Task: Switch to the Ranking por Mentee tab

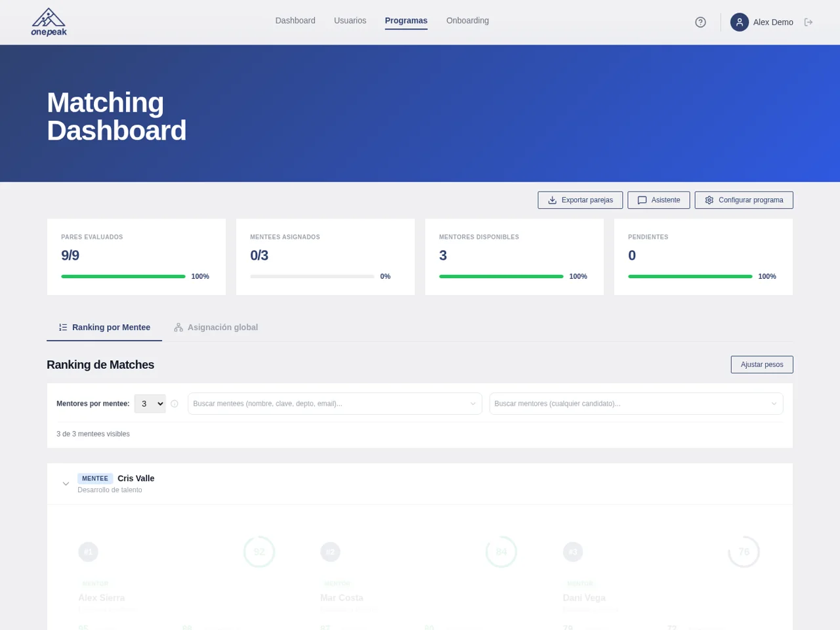Action: [x=104, y=327]
